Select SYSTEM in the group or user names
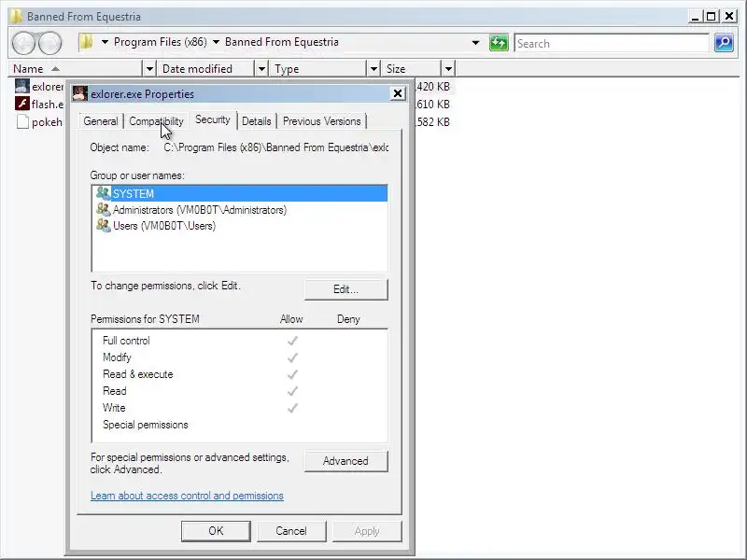The image size is (747, 560). [x=240, y=193]
